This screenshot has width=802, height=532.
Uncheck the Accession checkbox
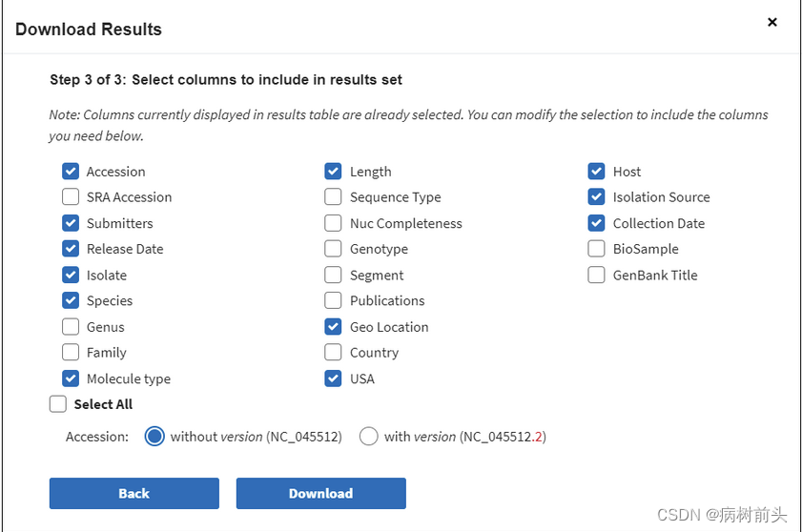point(71,172)
